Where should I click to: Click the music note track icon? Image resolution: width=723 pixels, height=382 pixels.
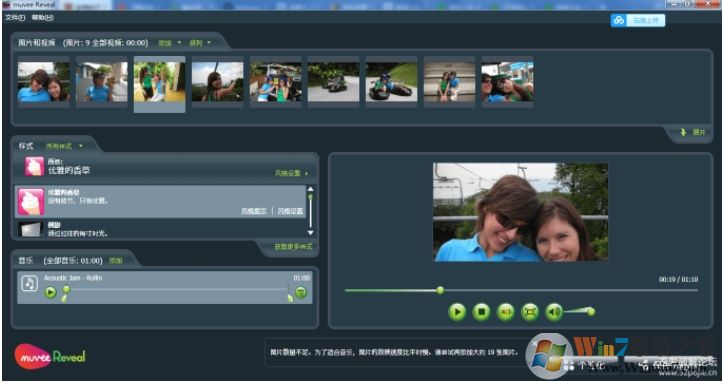click(x=30, y=283)
